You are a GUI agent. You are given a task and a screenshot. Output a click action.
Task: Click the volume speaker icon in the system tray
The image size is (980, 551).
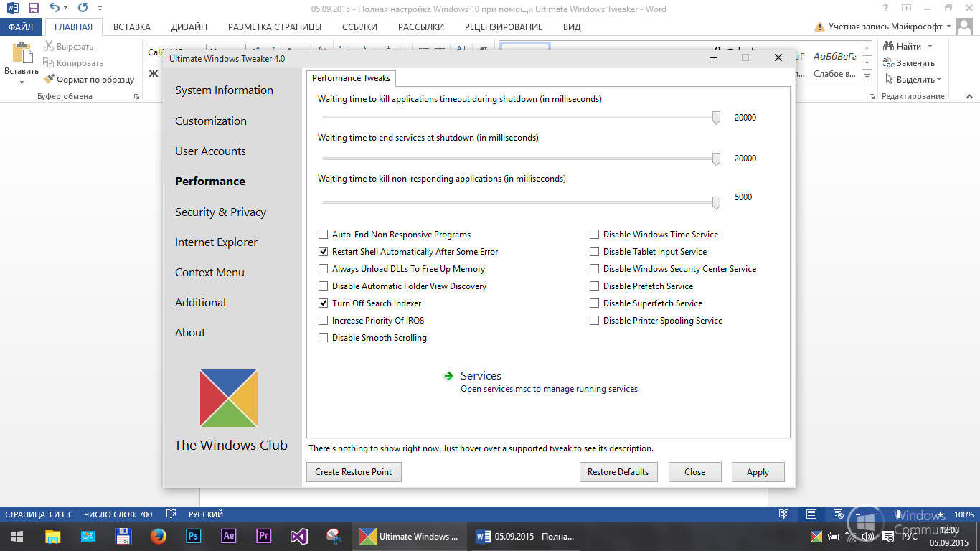(x=868, y=536)
